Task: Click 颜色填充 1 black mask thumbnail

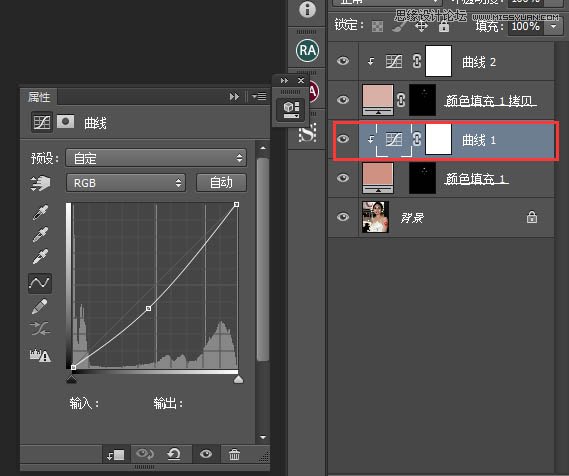Action: (x=422, y=178)
